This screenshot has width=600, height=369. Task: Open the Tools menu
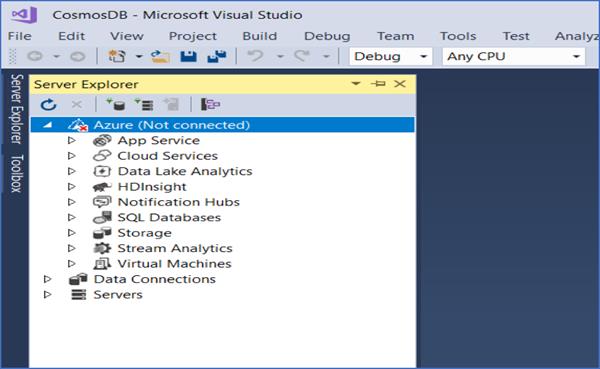pyautogui.click(x=458, y=36)
